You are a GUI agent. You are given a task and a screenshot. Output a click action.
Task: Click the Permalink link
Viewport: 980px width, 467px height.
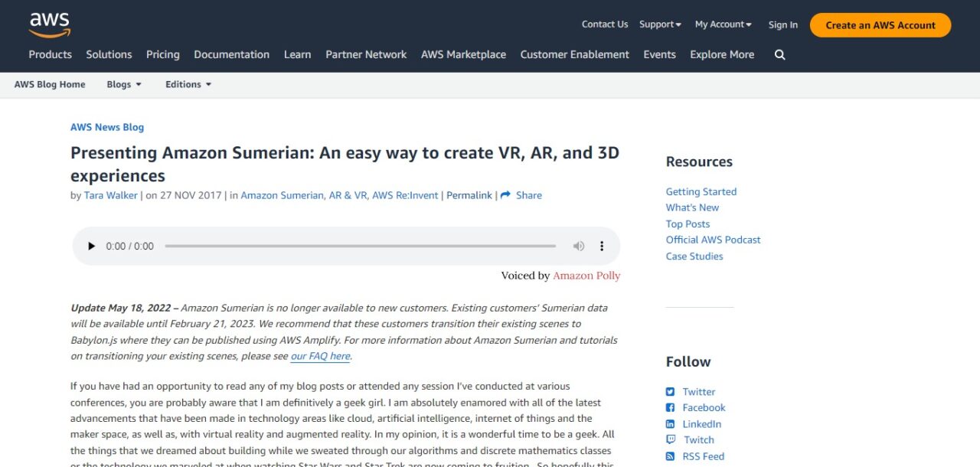click(469, 195)
